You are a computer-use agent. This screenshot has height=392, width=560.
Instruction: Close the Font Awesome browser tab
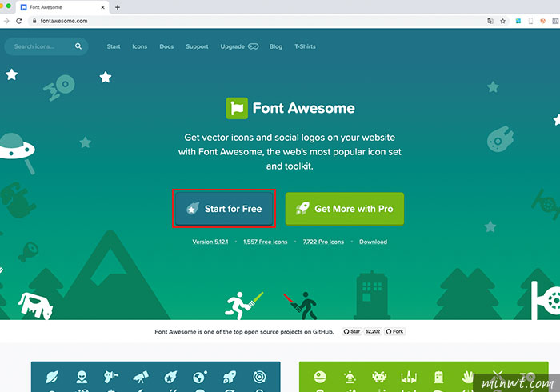pos(103,7)
